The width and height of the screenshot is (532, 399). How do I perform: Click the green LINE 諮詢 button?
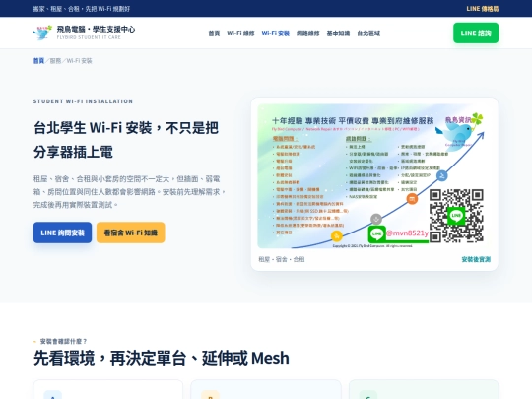476,33
